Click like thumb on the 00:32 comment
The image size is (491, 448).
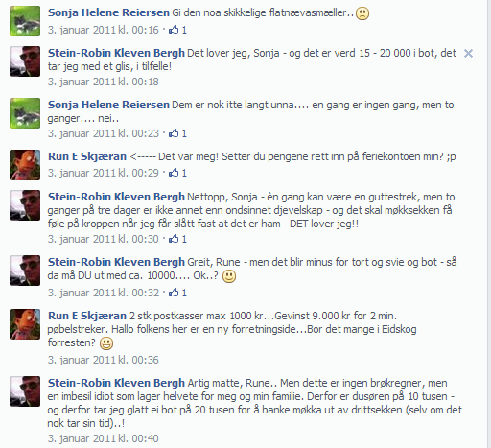(x=174, y=293)
